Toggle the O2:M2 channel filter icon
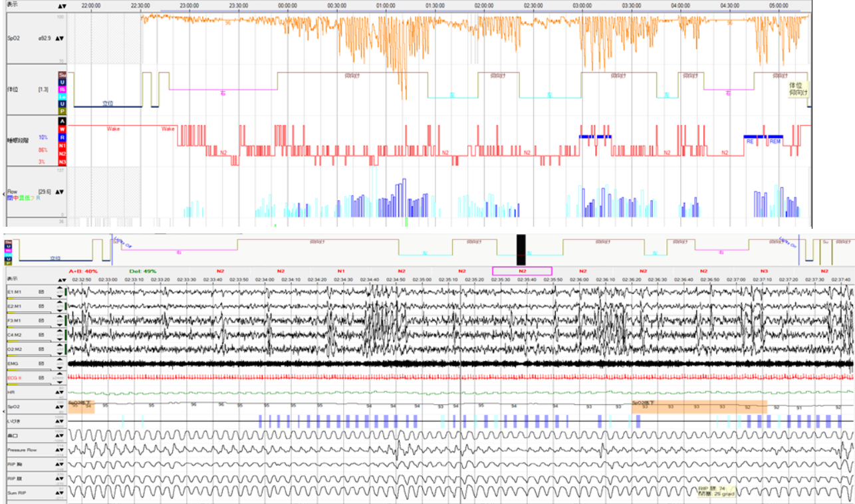Viewport: 855px width, 504px height. tap(41, 349)
